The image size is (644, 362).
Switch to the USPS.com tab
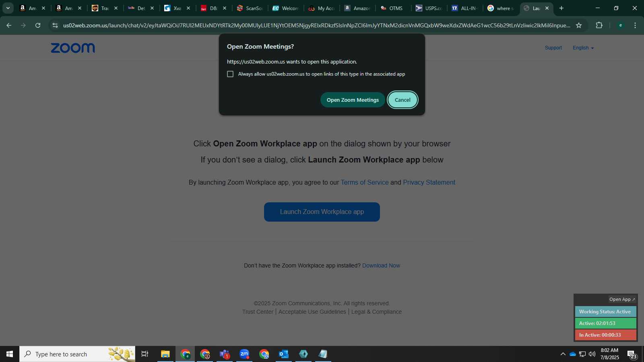pyautogui.click(x=429, y=8)
